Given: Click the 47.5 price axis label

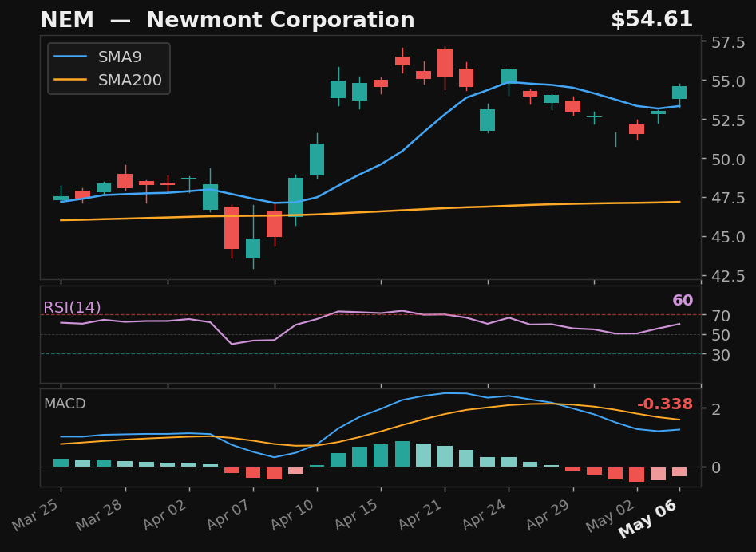Looking at the screenshot, I should pyautogui.click(x=729, y=198).
